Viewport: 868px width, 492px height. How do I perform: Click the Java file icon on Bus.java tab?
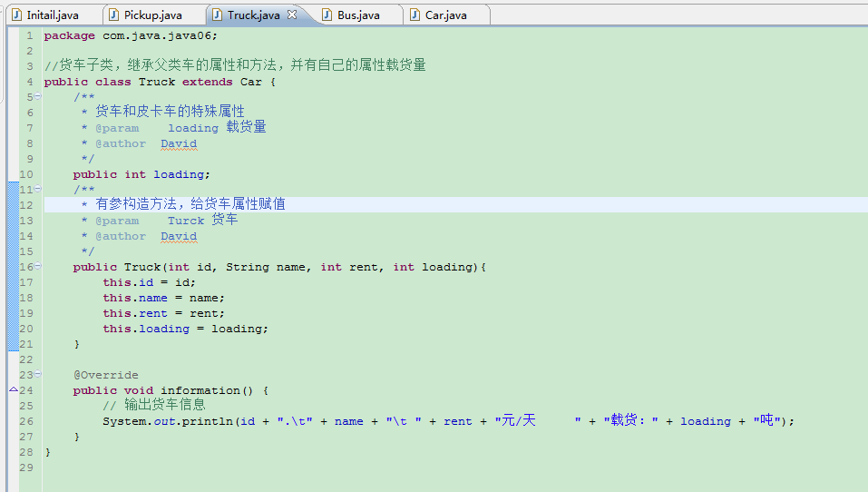[327, 15]
